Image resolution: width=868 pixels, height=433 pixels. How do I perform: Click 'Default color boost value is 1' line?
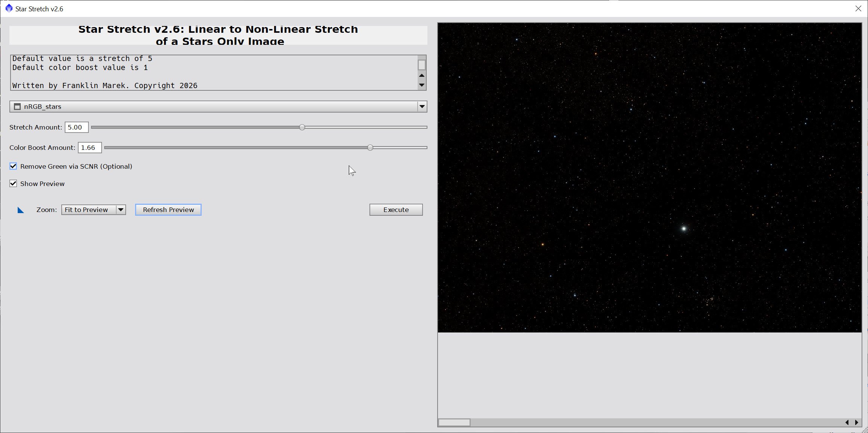coord(80,68)
